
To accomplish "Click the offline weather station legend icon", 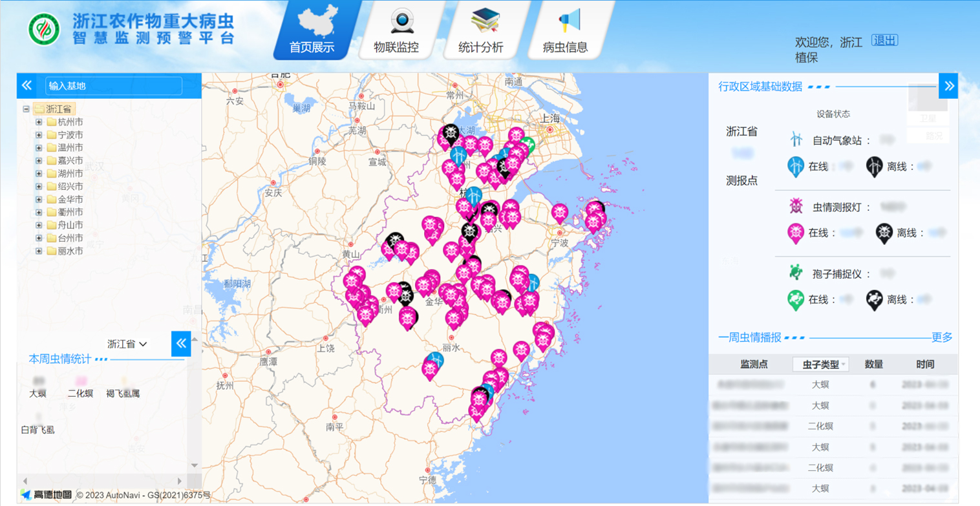I will tap(874, 166).
